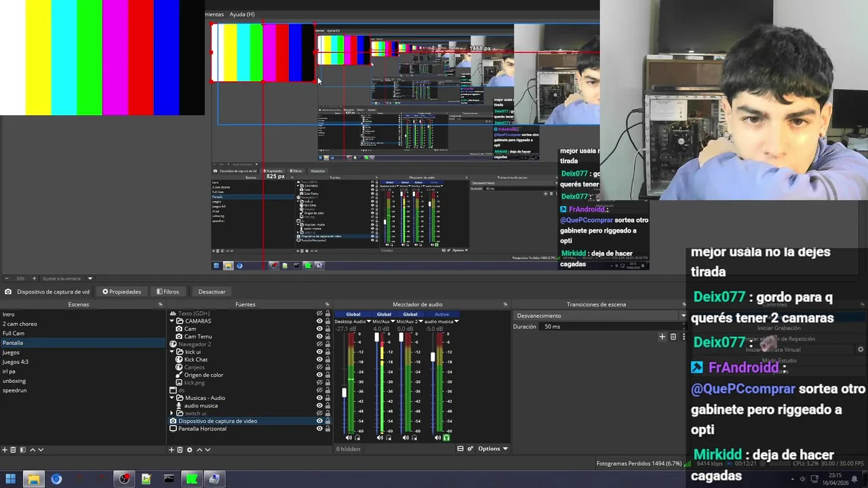Open scene filters icon in Escenas toolbar
868x488 pixels.
coord(22,450)
